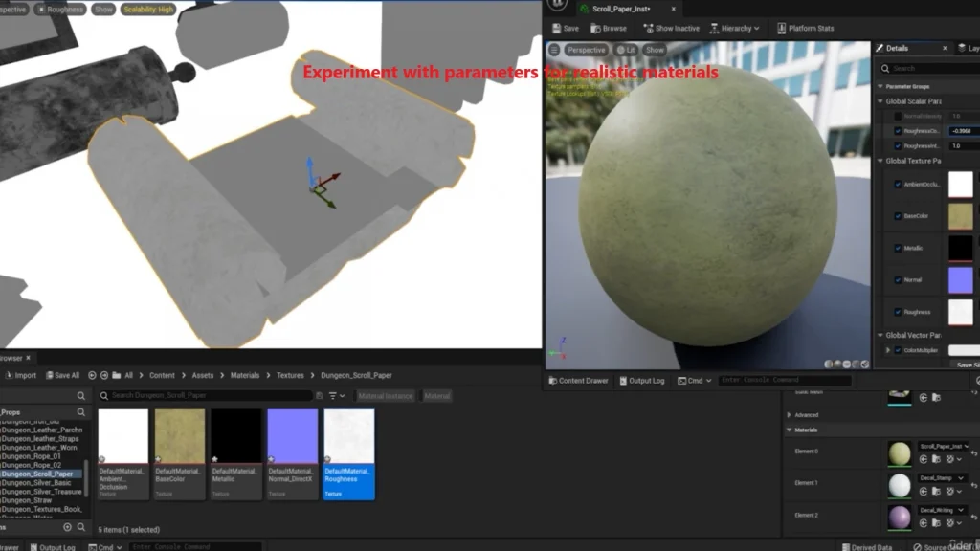Image resolution: width=980 pixels, height=551 pixels.
Task: Click the BaseColor texture thumbnail in Details
Action: coord(961,216)
